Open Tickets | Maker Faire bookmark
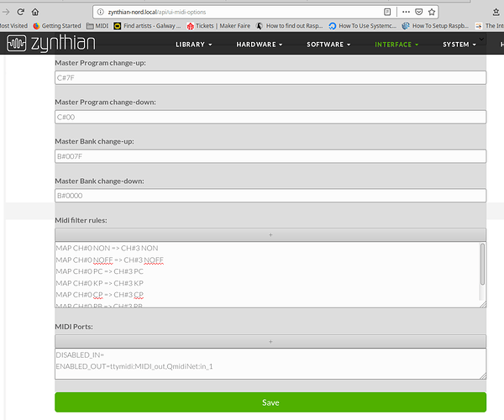 tap(218, 26)
